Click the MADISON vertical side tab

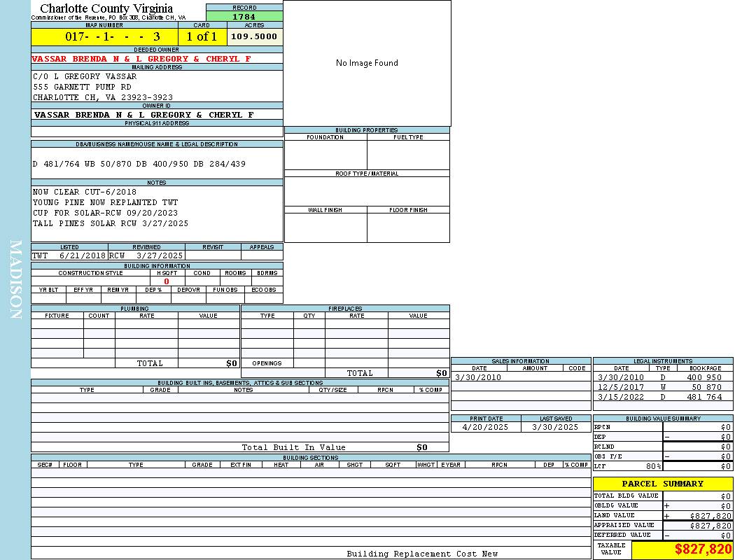tap(15, 280)
